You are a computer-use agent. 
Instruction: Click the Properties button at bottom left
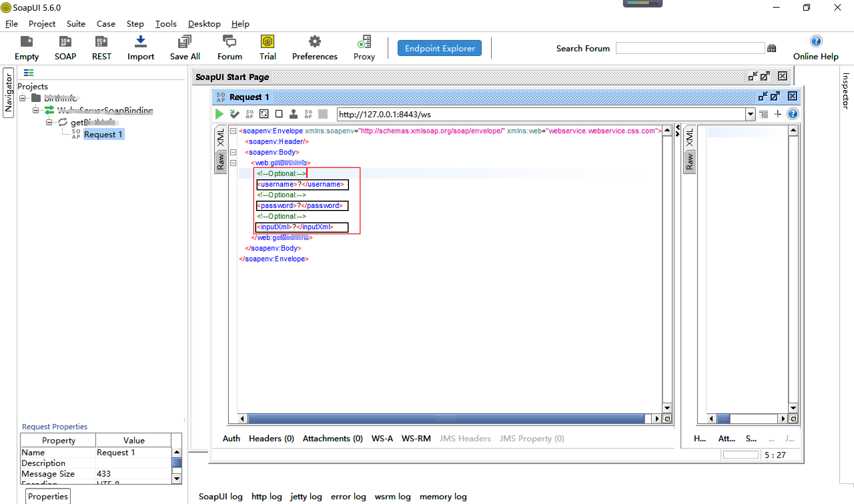pos(48,496)
